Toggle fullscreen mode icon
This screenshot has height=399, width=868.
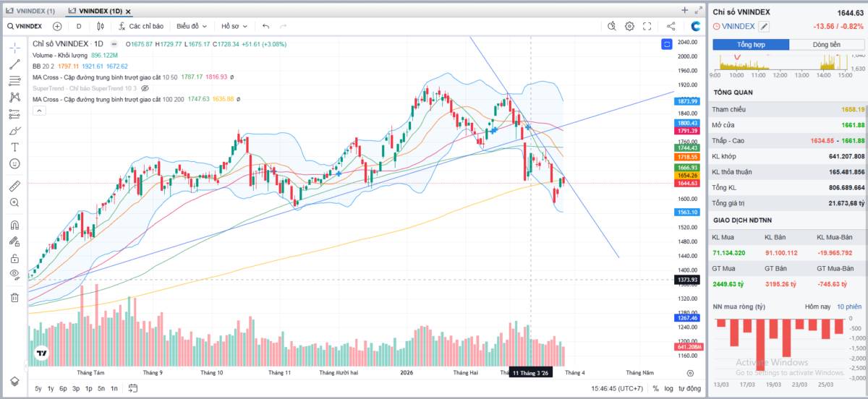647,26
